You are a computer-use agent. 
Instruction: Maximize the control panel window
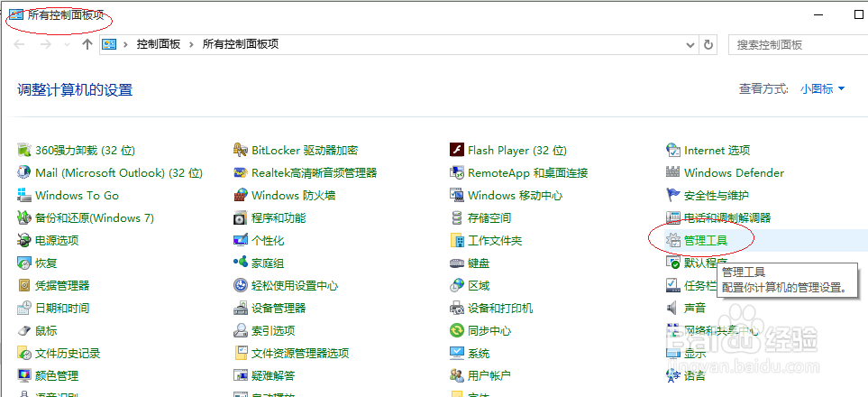[859, 15]
